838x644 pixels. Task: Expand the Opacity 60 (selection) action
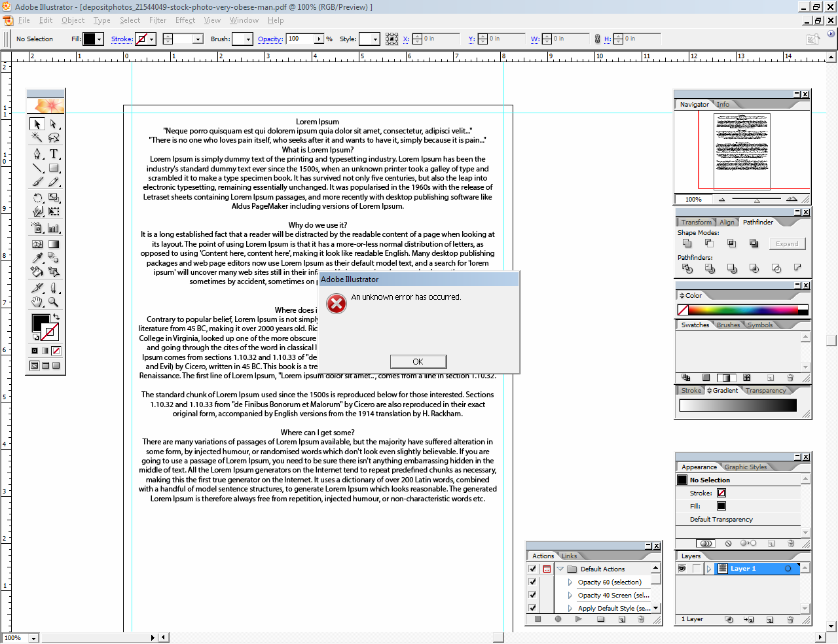pos(570,582)
